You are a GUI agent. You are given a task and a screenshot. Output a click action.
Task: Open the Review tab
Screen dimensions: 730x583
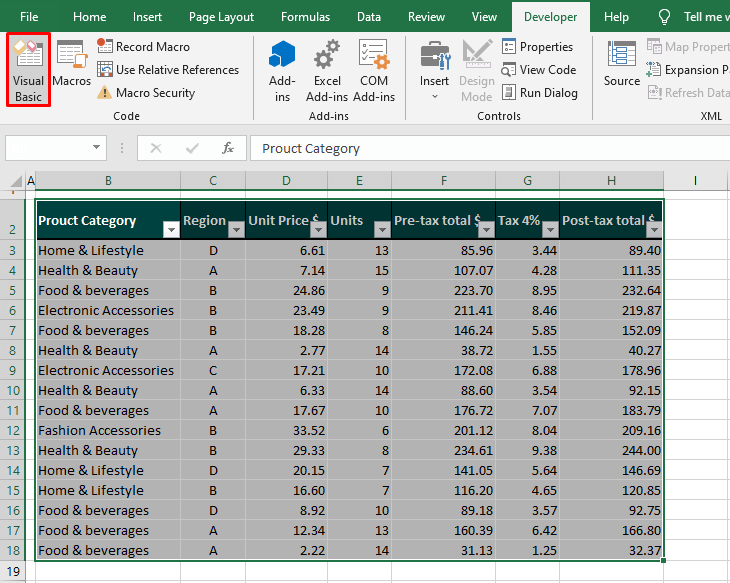pos(426,17)
